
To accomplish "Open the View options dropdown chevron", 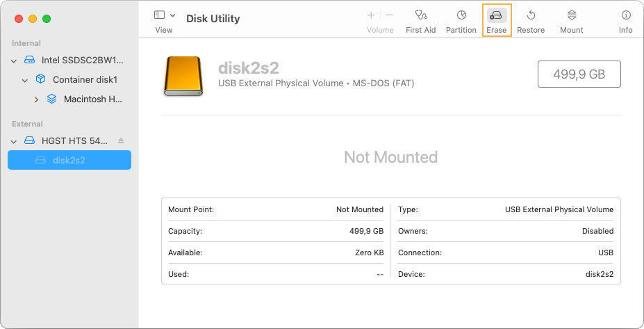I will point(172,15).
